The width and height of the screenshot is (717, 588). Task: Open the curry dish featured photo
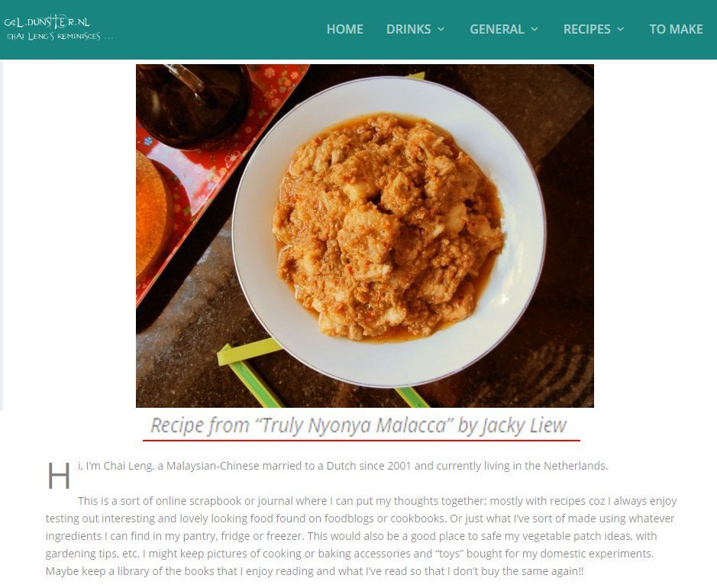point(364,235)
